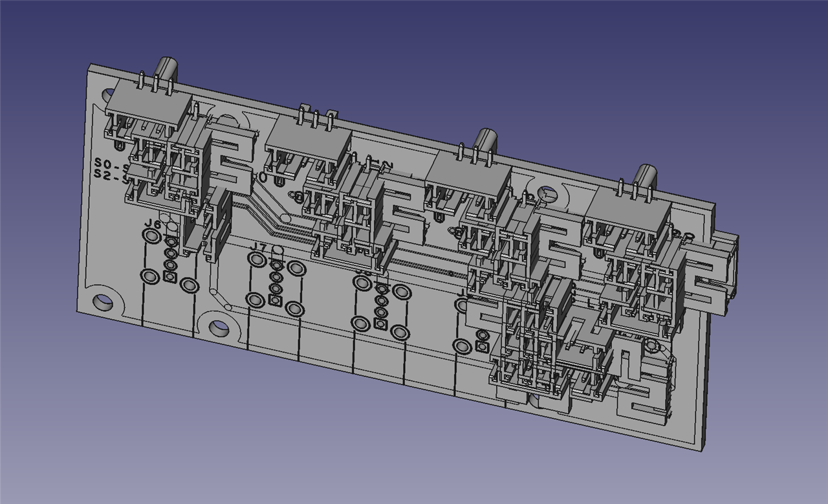Select the J7 silkscreen label
The height and width of the screenshot is (504, 828).
[x=258, y=247]
